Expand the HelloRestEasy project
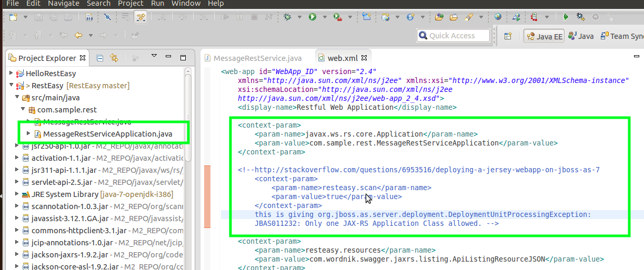 12,74
